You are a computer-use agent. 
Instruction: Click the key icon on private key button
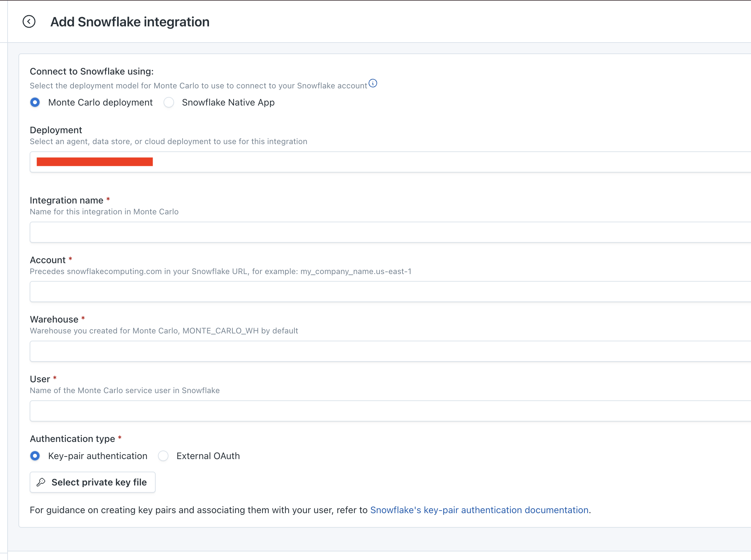(x=41, y=482)
